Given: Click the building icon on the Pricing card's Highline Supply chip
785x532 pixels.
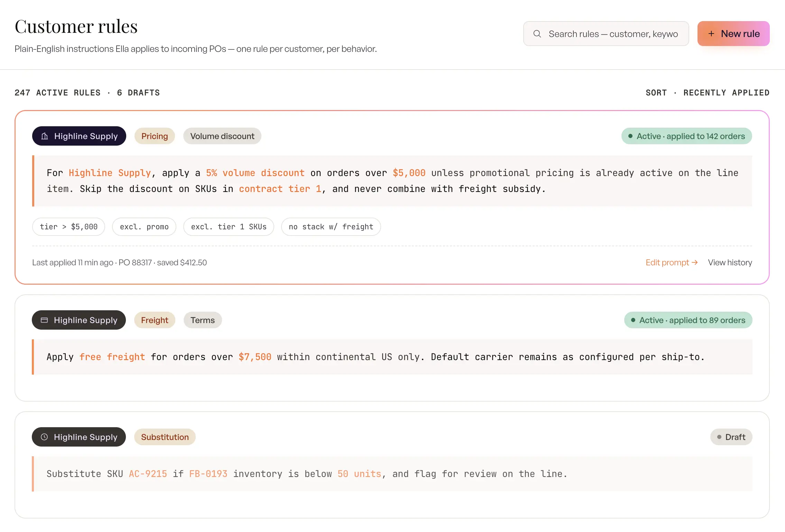Looking at the screenshot, I should coord(45,136).
